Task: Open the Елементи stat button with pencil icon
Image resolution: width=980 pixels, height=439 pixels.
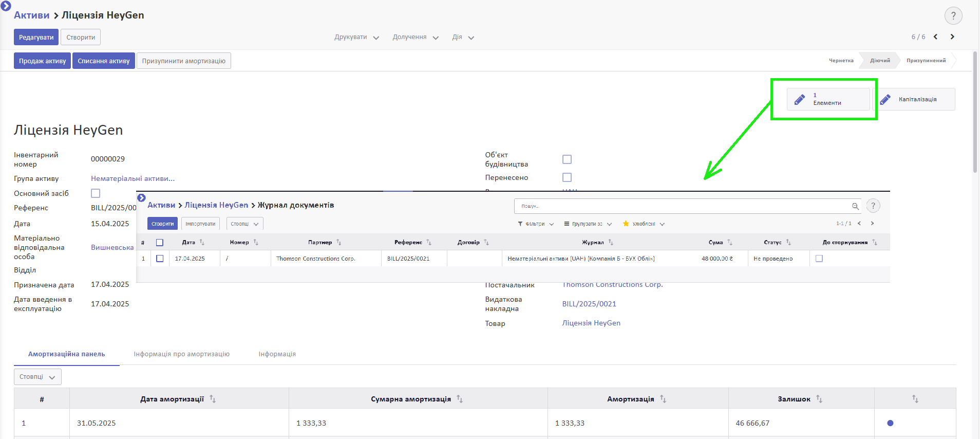Action: pyautogui.click(x=828, y=99)
